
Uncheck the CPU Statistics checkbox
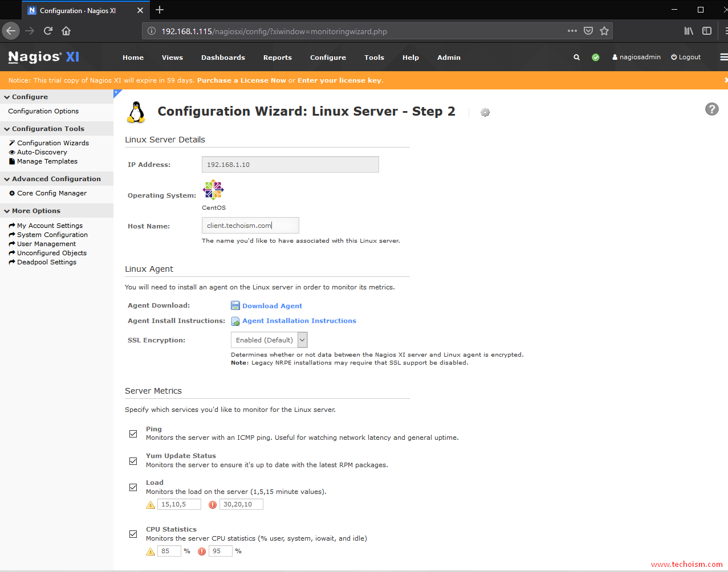point(133,534)
